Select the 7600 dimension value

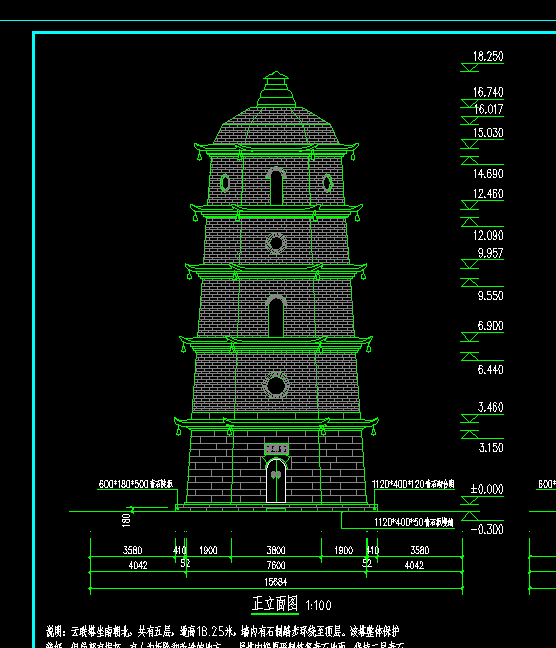coord(275,565)
